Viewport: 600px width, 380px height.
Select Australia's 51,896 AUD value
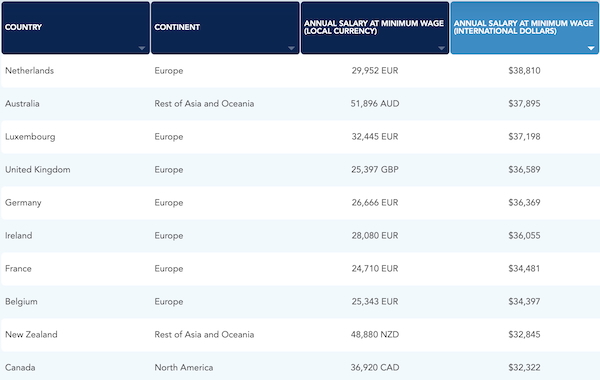point(375,104)
